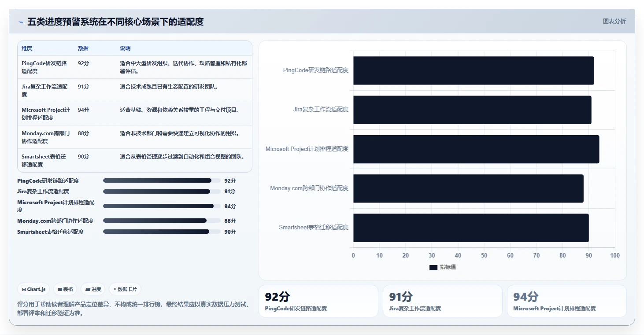
Task: Toggle the 指标值 legend item
Action: 442,267
